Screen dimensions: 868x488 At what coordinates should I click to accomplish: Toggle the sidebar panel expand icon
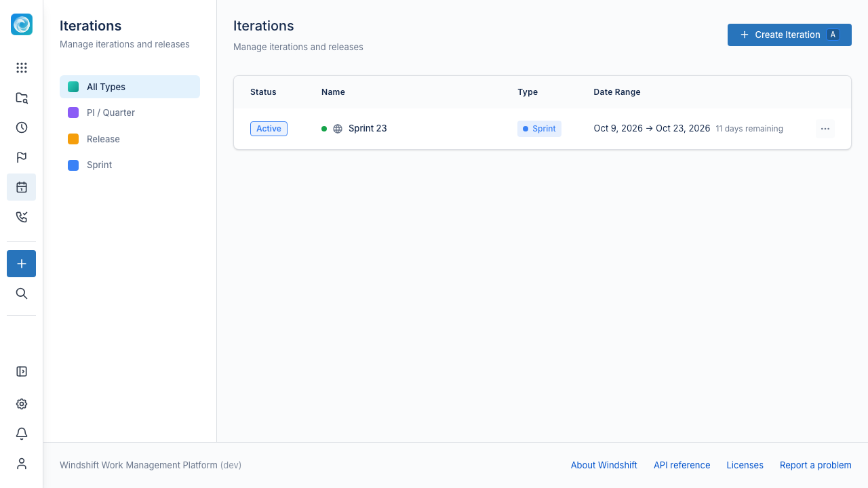[22, 371]
